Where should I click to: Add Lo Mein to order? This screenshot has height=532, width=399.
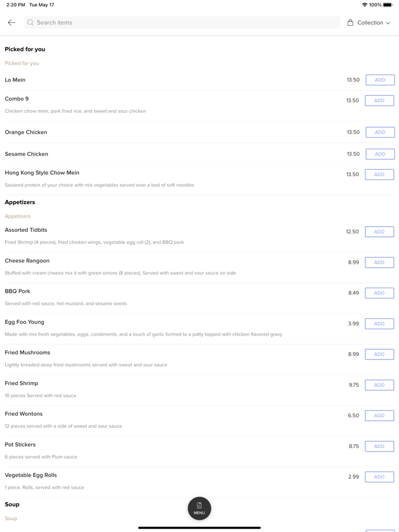[x=380, y=80]
